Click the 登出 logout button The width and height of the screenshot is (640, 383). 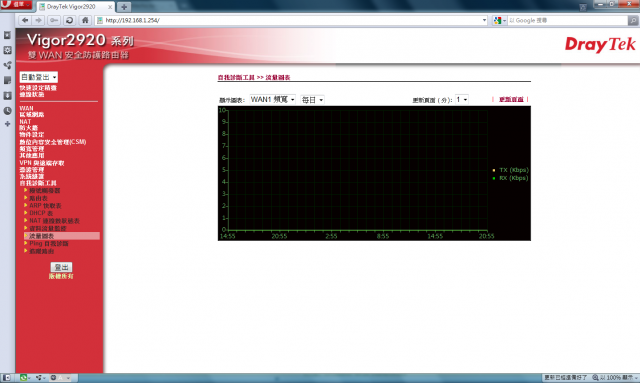point(61,267)
